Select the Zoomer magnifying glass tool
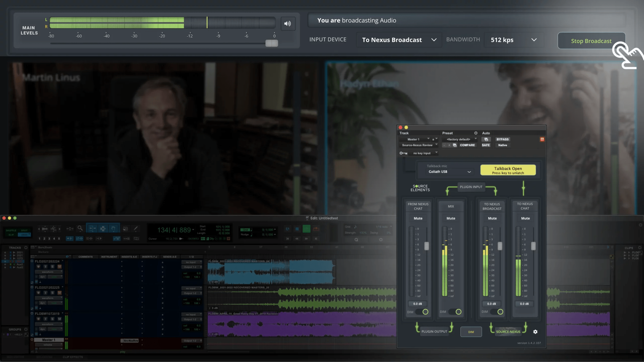 click(80, 229)
